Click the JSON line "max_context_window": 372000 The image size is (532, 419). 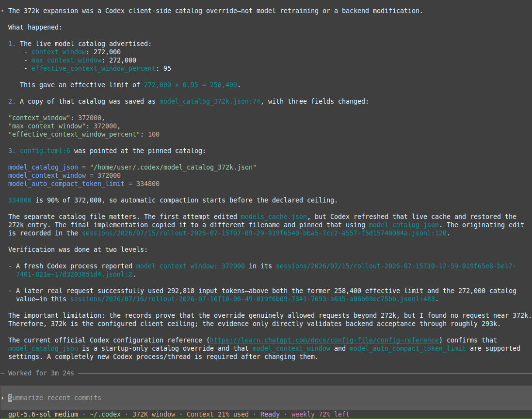point(64,126)
